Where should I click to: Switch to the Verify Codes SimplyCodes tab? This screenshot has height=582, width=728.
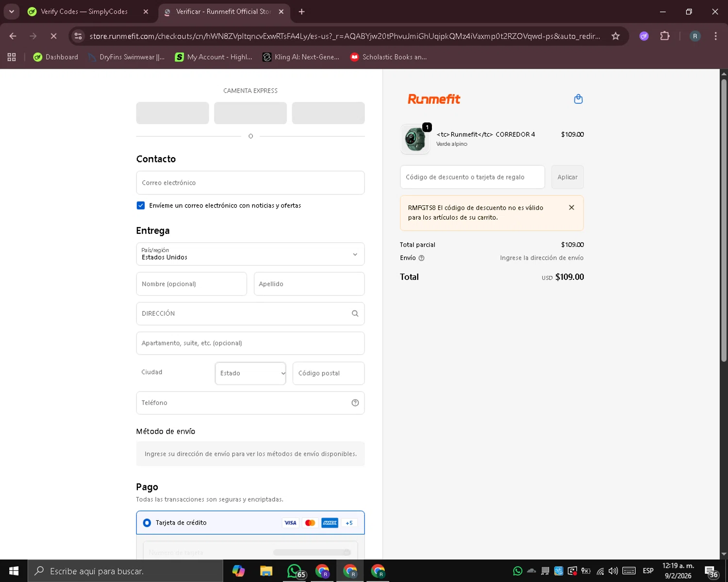click(x=84, y=12)
